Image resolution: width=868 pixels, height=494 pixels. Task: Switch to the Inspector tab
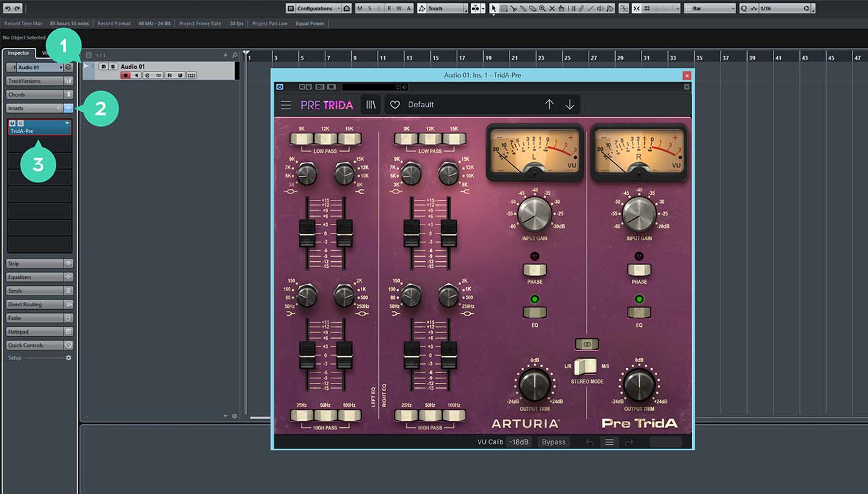point(19,53)
